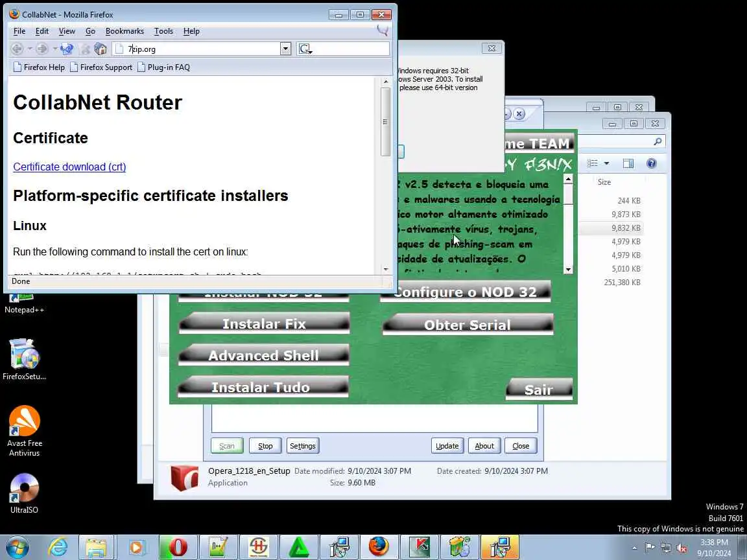Screen dimensions: 747x560
Task: Open Firefox address bar history dropdown
Action: point(285,49)
